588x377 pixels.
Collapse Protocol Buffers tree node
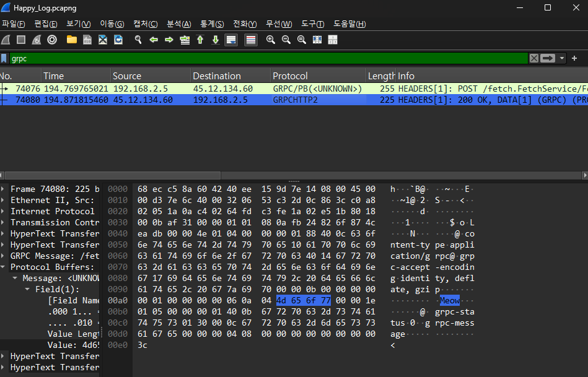point(3,267)
